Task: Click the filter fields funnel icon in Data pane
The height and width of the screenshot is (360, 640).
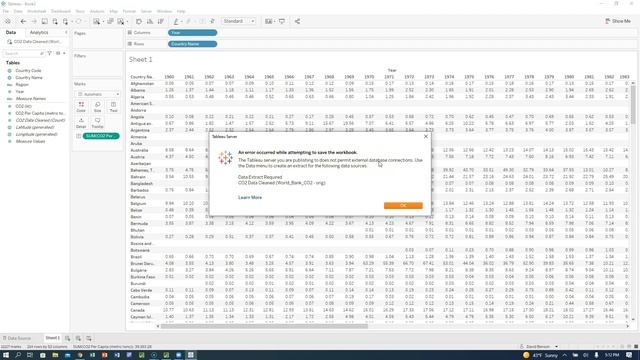Action: [x=50, y=53]
